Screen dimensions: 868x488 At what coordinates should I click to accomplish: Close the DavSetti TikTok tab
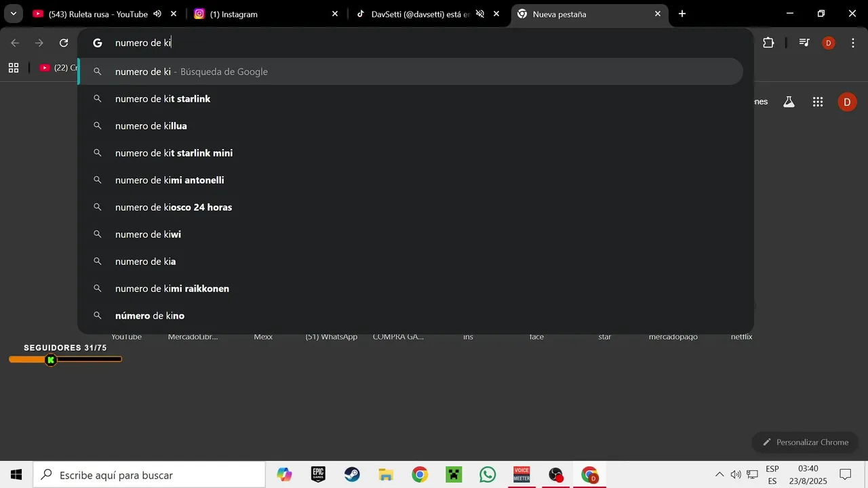(496, 14)
